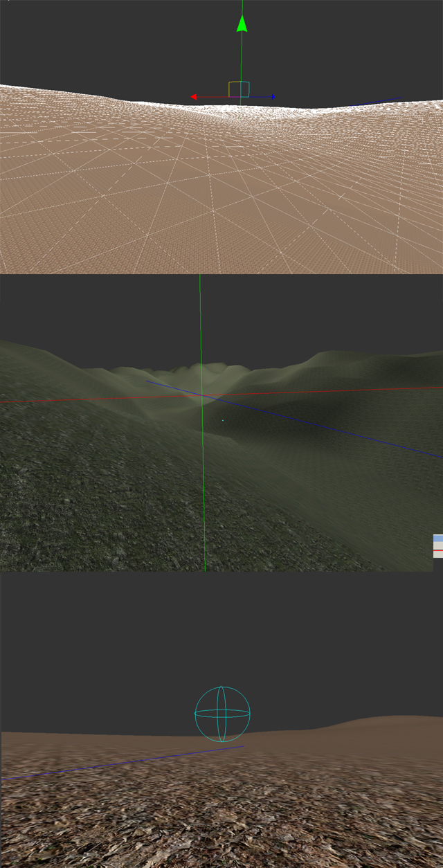Screen dimensions: 443x868
Task: Click the green Y-axis arrowhead of the move gizmo
Action: coord(242,24)
